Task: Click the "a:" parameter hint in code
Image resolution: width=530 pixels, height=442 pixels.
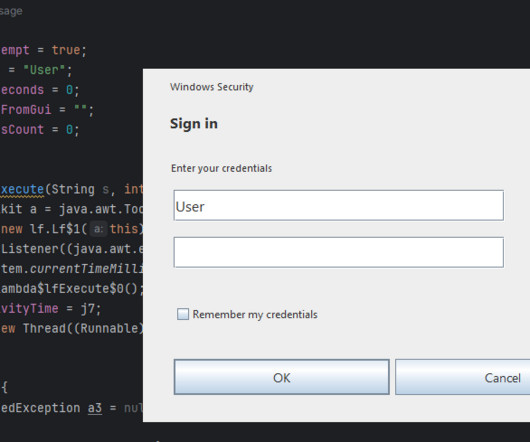Action: pyautogui.click(x=98, y=229)
